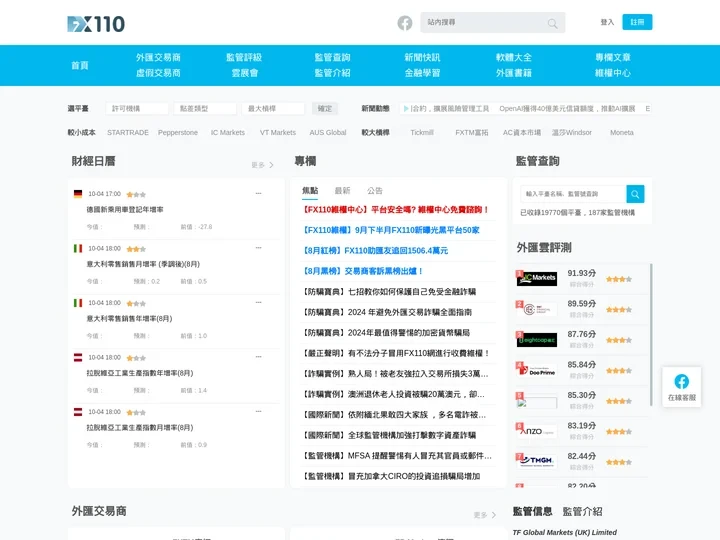Open 外匯書籍 navigation item
The height and width of the screenshot is (540, 720).
(513, 73)
